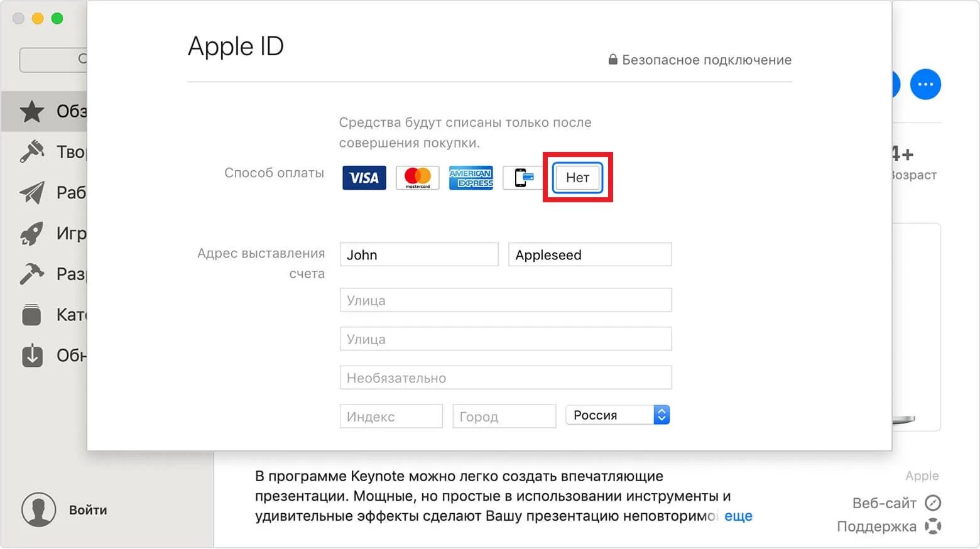Image resolution: width=980 pixels, height=549 pixels.
Task: Focus the second Улица address field
Action: [506, 339]
